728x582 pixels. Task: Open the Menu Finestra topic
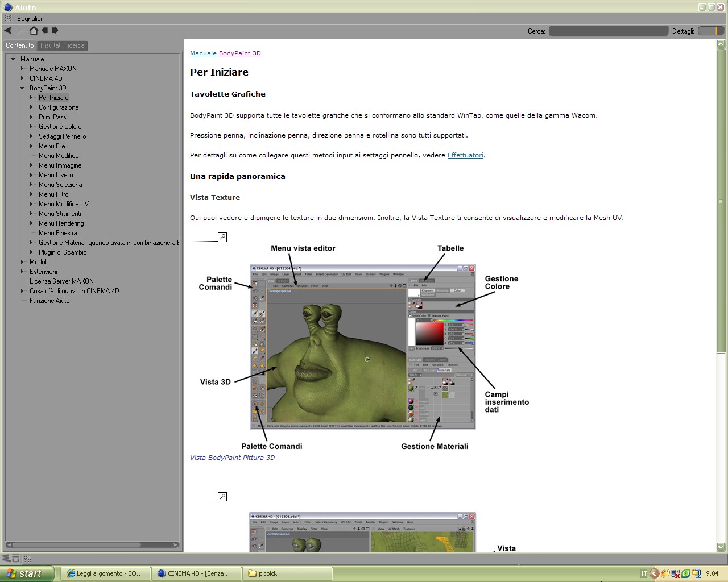[x=57, y=233]
